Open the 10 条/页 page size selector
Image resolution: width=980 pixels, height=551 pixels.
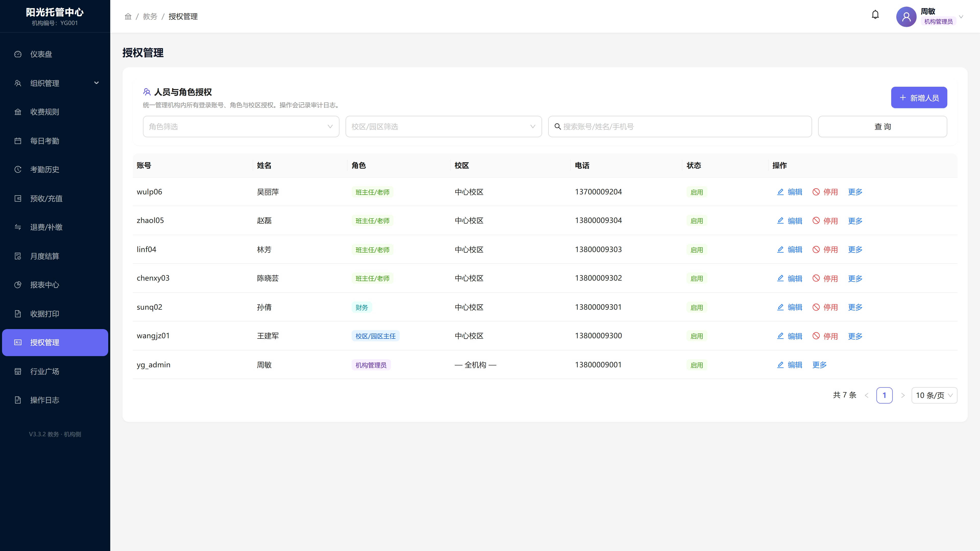coord(934,395)
